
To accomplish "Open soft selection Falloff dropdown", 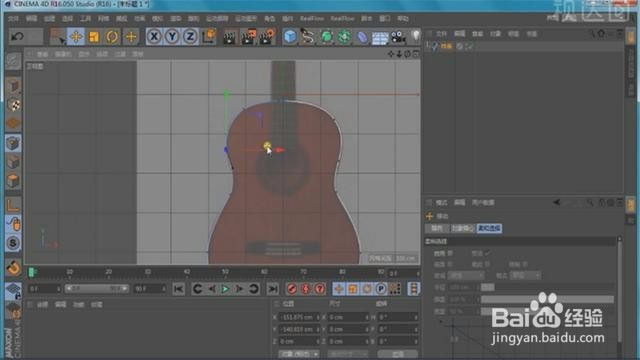I will coord(466,276).
